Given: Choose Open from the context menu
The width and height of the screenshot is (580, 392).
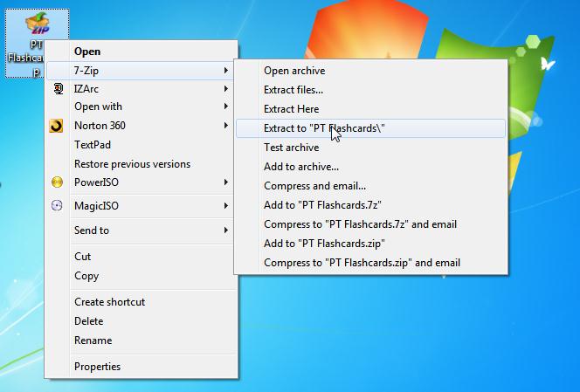Looking at the screenshot, I should click(x=141, y=52).
